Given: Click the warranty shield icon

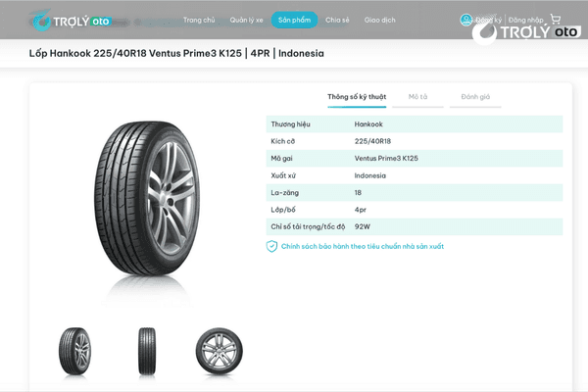Looking at the screenshot, I should pos(271,246).
